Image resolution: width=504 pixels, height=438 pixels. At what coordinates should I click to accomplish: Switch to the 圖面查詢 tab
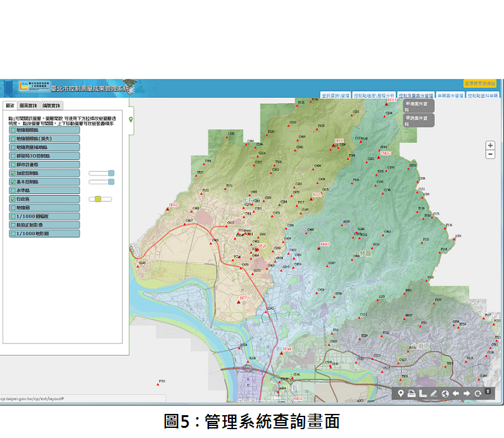tap(28, 106)
